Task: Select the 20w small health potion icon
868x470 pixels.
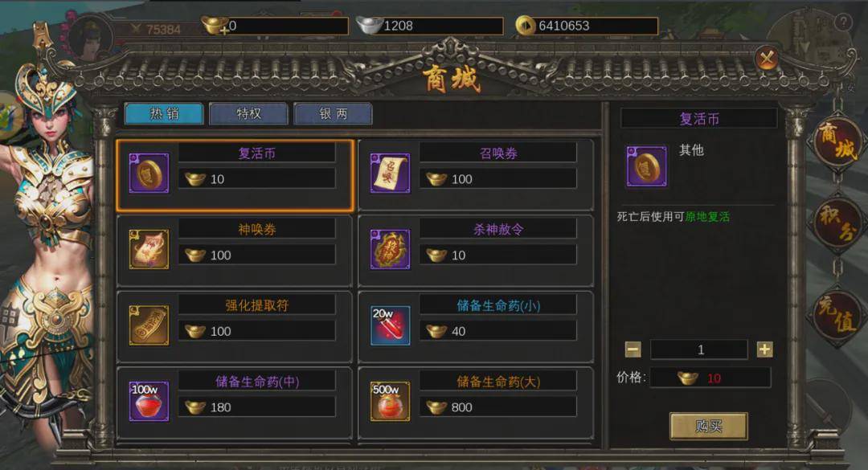Action: 391,325
